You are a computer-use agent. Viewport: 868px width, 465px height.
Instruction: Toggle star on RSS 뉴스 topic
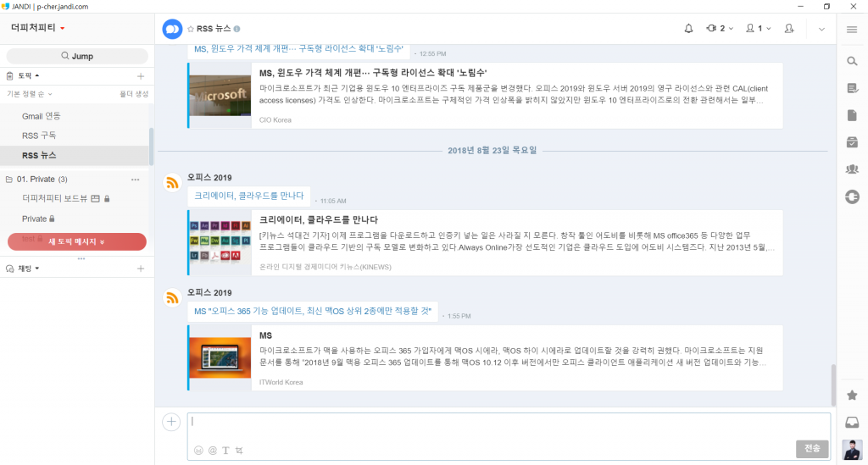[191, 29]
